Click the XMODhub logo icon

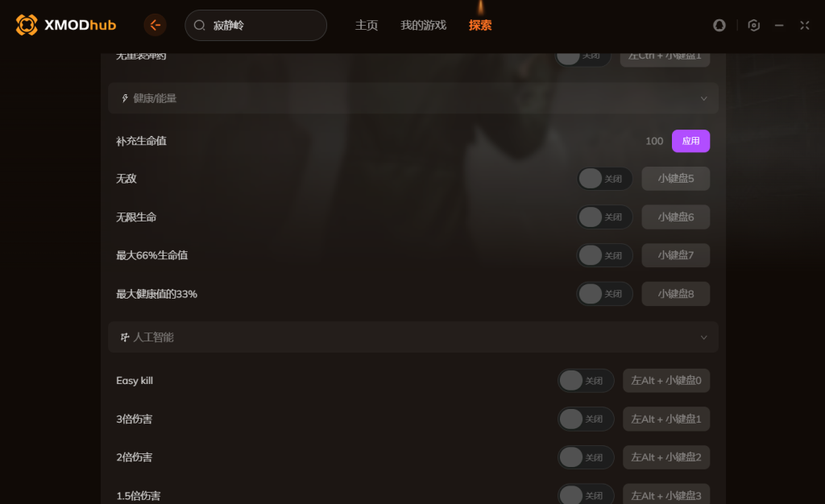point(27,25)
